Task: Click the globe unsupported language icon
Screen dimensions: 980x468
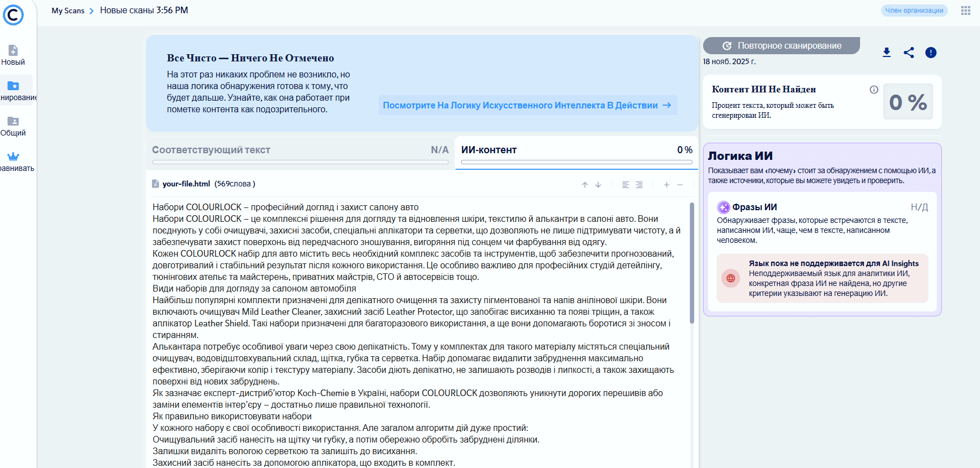Action: (x=731, y=278)
